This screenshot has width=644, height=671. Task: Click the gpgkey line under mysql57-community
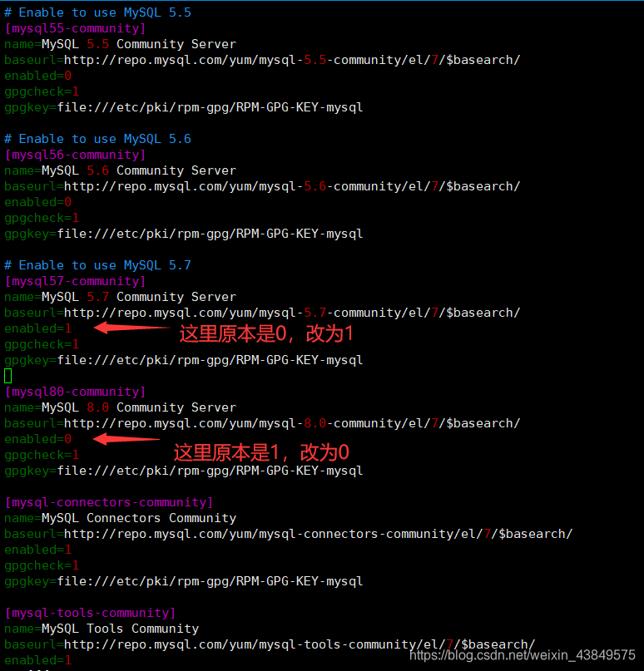tap(184, 360)
